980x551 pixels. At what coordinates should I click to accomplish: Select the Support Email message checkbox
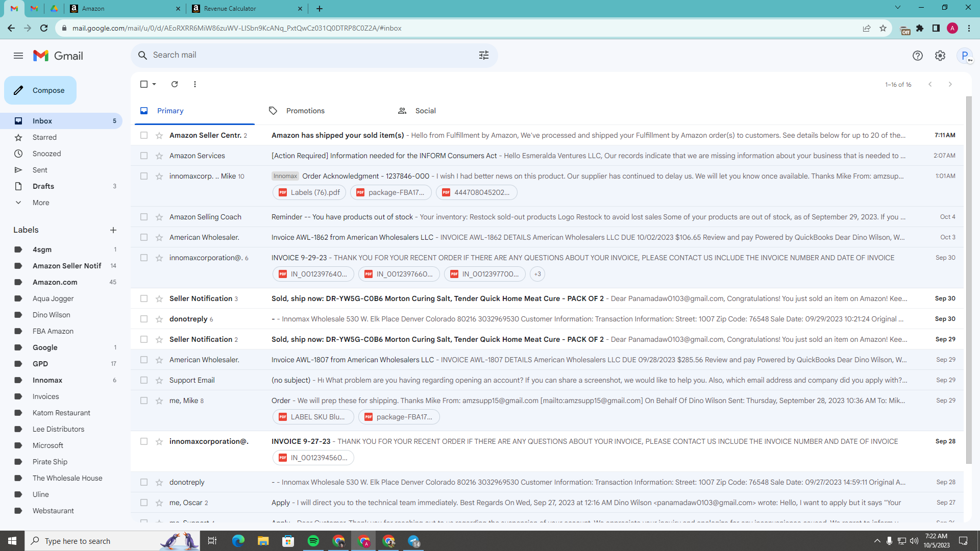[x=144, y=380]
